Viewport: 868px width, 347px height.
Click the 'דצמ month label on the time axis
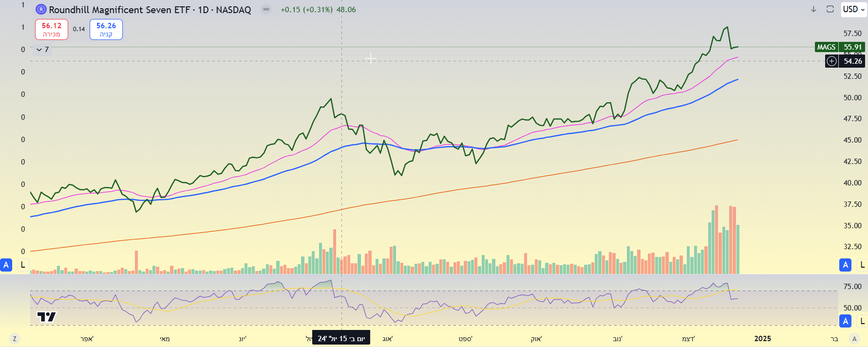coord(688,339)
